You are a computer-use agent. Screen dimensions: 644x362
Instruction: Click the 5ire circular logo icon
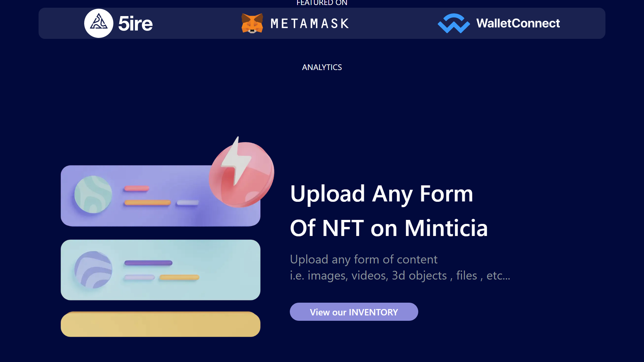tap(99, 23)
